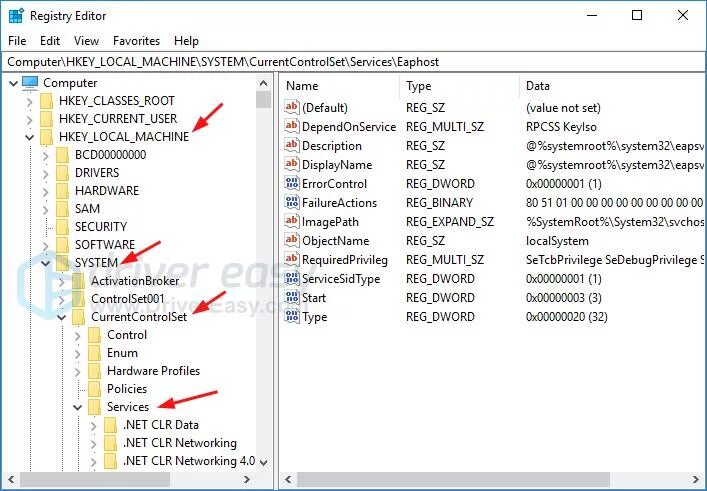707x491 pixels.
Task: Click the ObjectName string value icon
Action: (x=292, y=240)
